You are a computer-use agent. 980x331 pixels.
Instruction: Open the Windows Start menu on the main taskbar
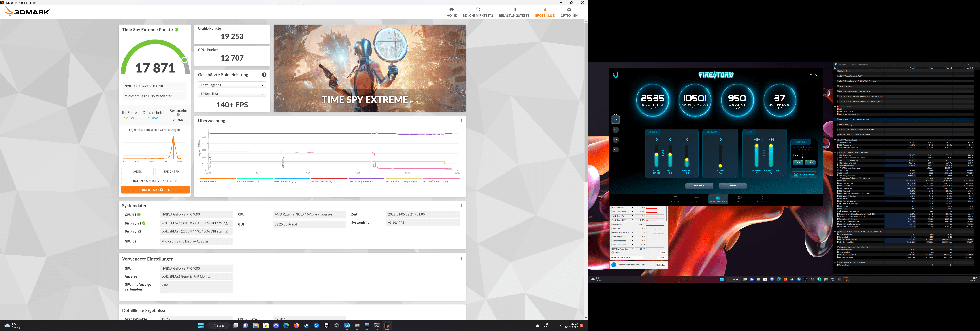pyautogui.click(x=201, y=325)
